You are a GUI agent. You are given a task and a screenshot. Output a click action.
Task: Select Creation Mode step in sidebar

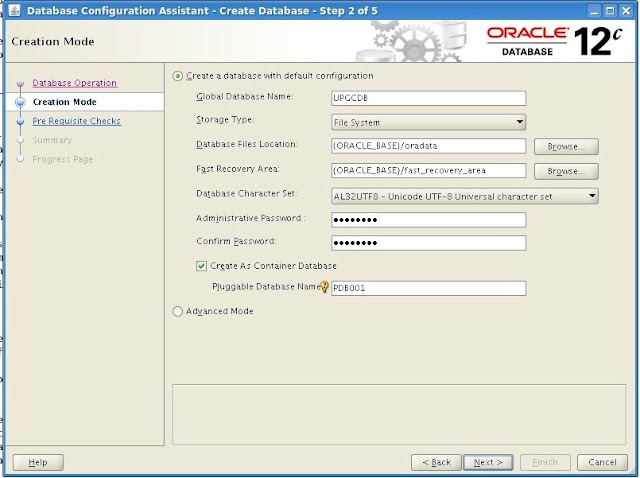tap(64, 102)
